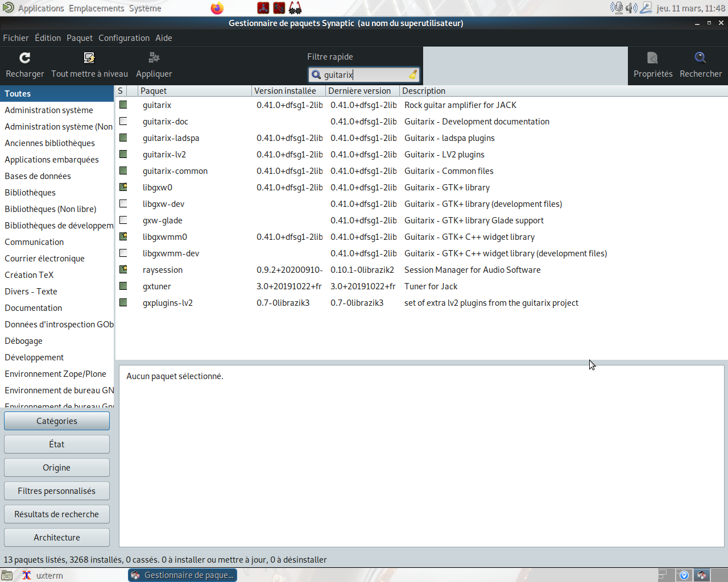728x582 pixels.
Task: Click the magnifier inside the quick filter
Action: coord(316,75)
